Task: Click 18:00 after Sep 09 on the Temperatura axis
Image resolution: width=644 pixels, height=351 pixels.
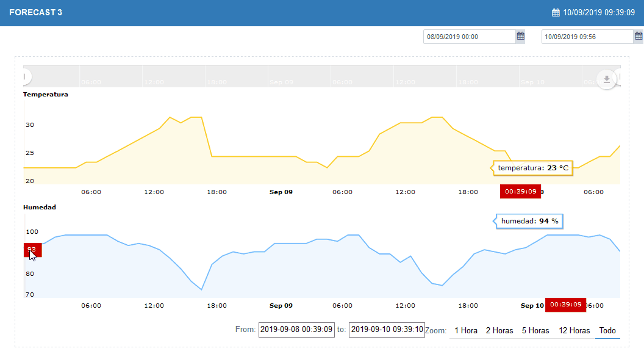Action: tap(468, 192)
